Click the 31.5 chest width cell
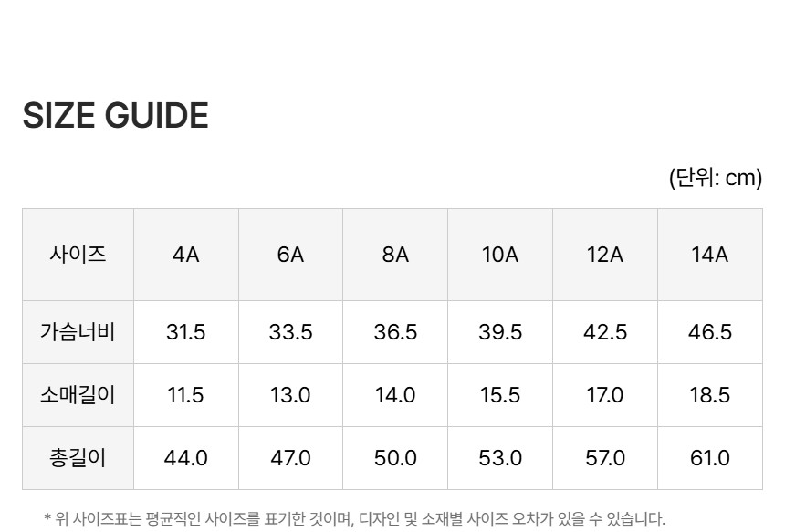Screen dimensions: 785x532 coord(185,332)
